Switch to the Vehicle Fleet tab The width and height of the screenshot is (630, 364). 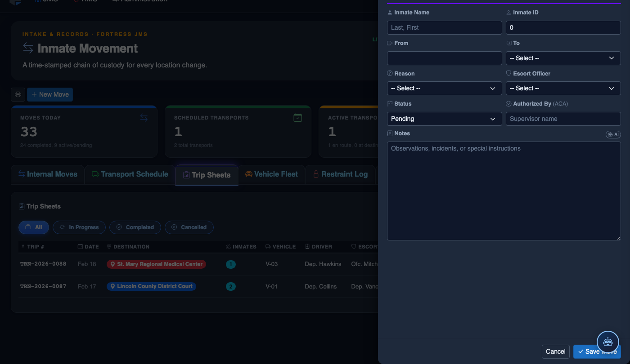(271, 174)
